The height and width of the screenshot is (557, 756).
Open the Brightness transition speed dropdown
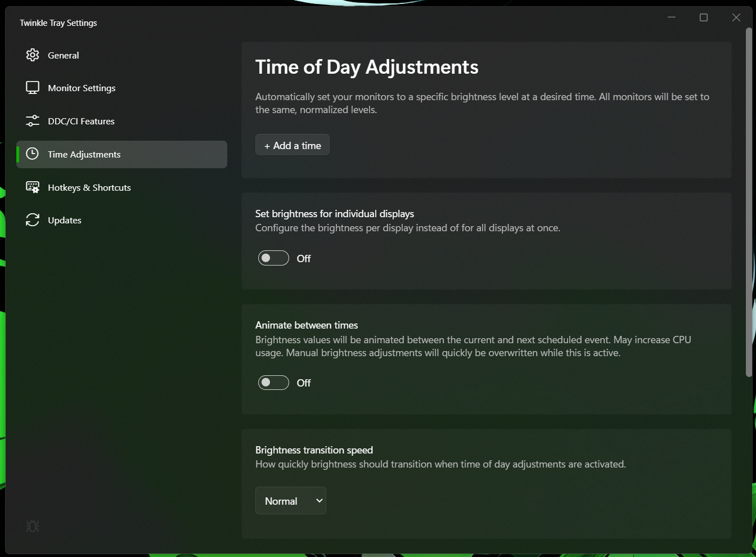point(290,501)
